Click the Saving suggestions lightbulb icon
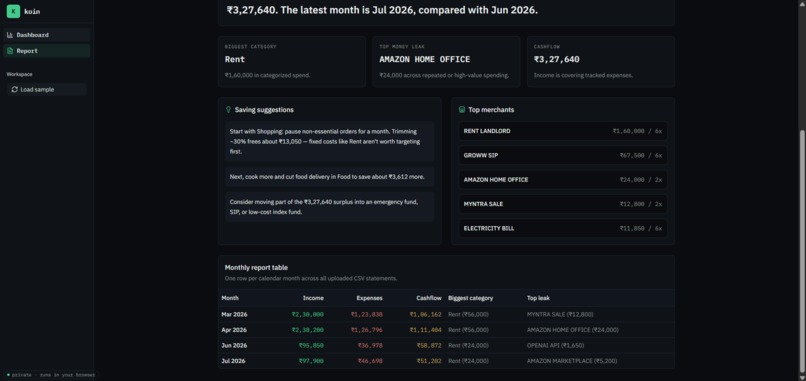This screenshot has width=806, height=381. tap(228, 110)
